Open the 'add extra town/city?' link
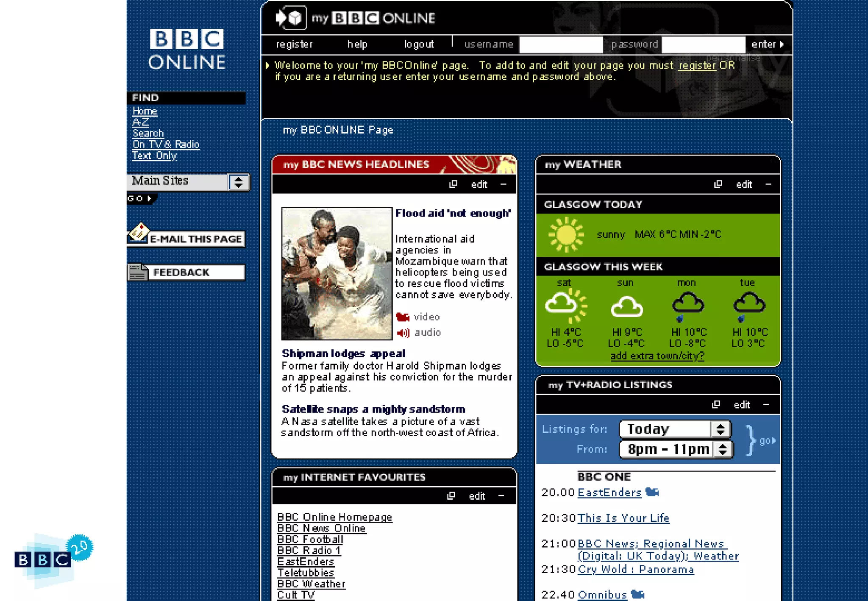Image resolution: width=868 pixels, height=601 pixels. (x=657, y=356)
